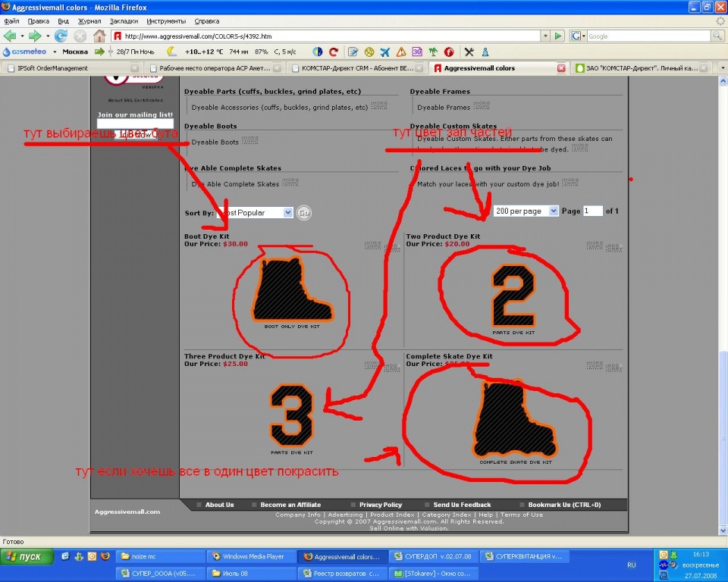Click the Boot Only Dye Kit image
The height and width of the screenshot is (582, 728).
tap(293, 290)
